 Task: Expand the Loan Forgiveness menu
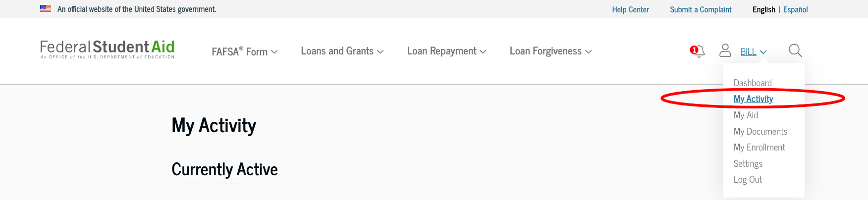pyautogui.click(x=550, y=51)
